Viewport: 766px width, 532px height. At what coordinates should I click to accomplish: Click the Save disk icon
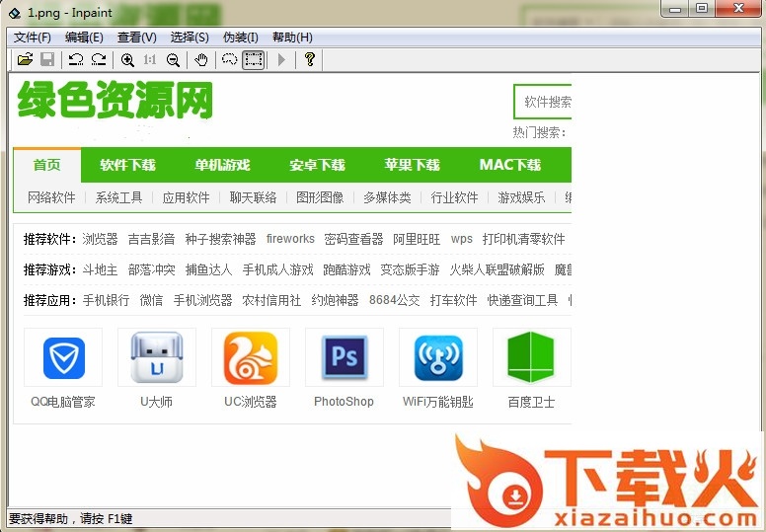47,60
